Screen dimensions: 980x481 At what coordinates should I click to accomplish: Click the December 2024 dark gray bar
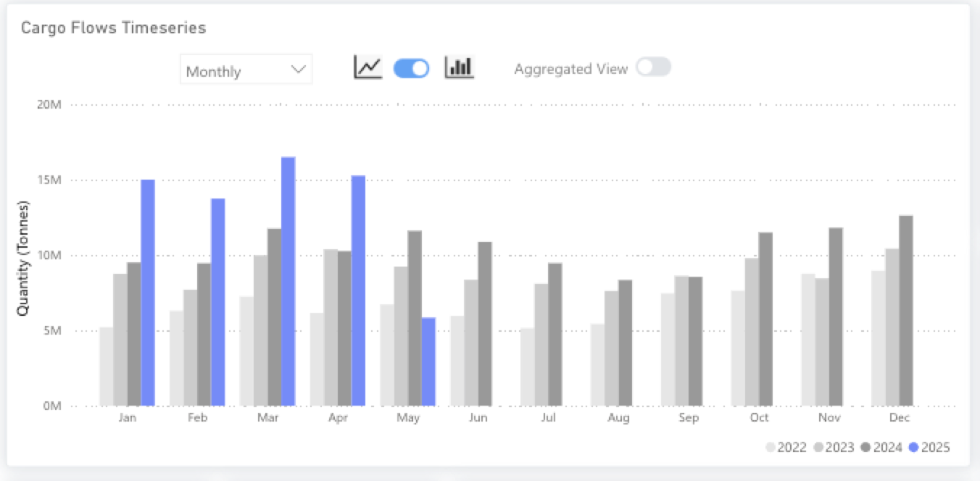[x=906, y=310]
